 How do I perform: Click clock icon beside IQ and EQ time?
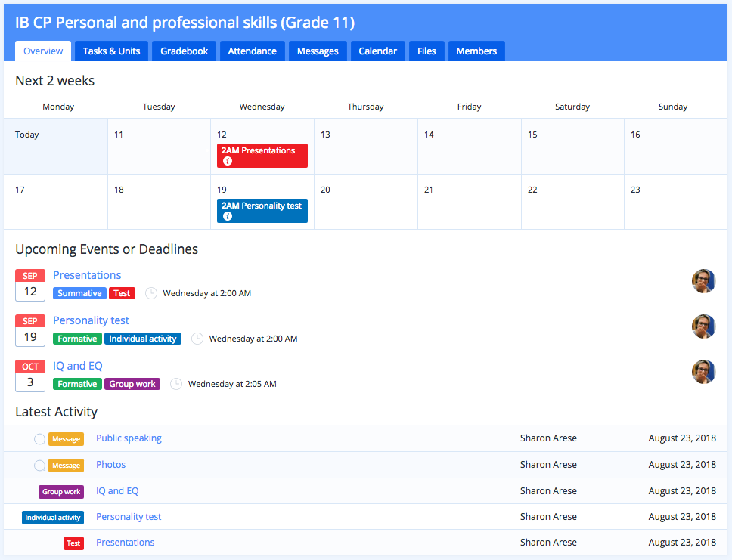click(x=176, y=384)
